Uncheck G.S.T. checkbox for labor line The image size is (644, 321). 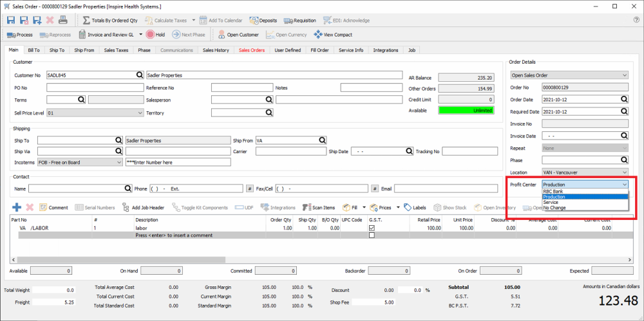(372, 228)
